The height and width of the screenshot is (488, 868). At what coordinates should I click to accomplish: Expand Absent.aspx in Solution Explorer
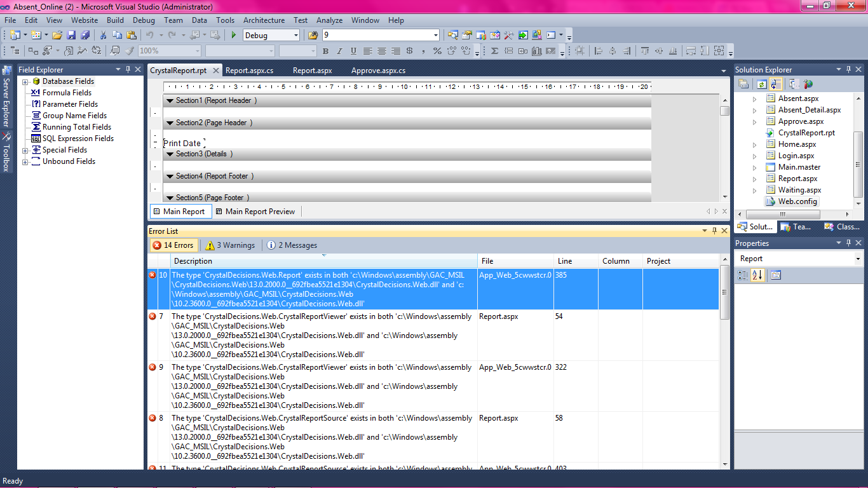755,98
